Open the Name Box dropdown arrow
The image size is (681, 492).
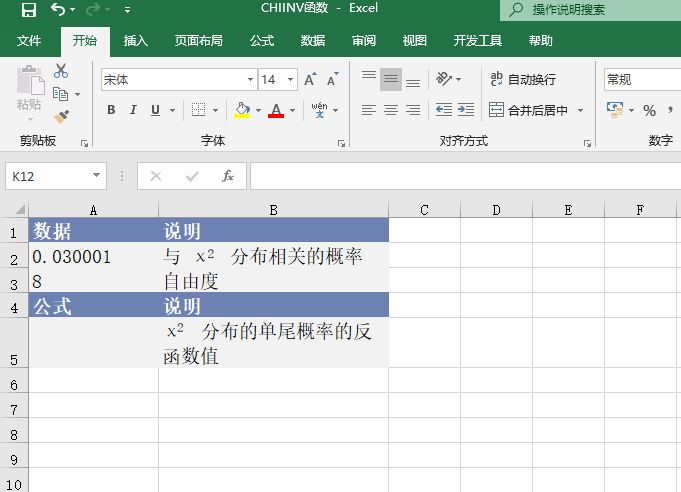97,176
